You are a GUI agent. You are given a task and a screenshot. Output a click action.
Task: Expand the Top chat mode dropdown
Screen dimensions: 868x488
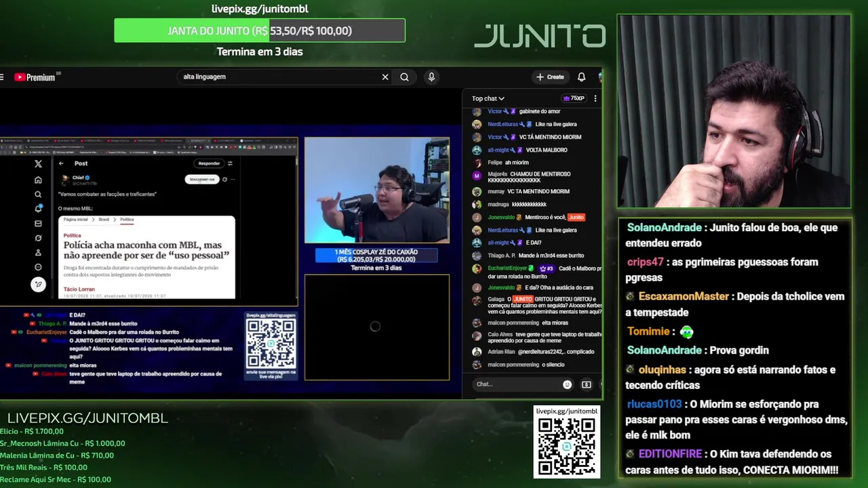(x=488, y=98)
